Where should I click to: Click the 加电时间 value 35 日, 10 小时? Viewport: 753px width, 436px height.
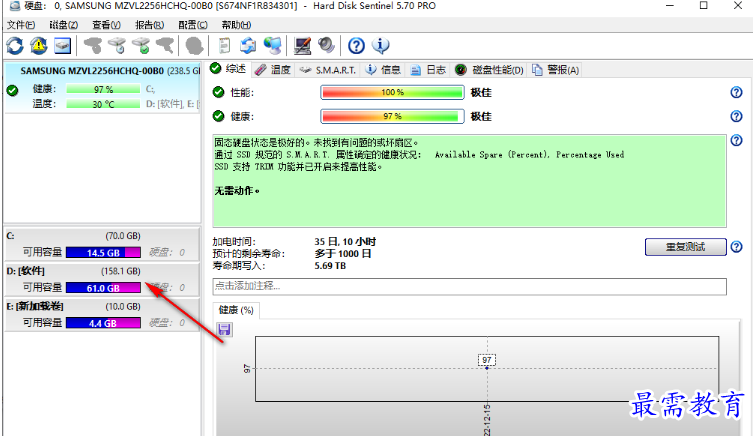click(345, 242)
